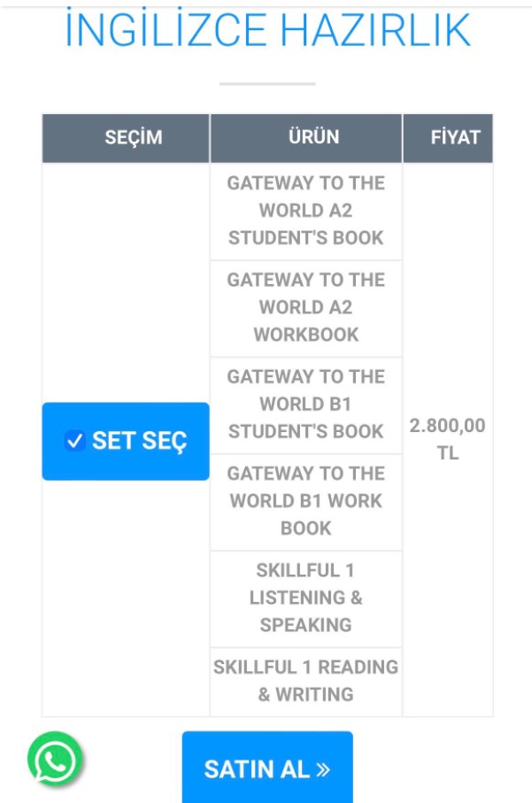532x803 pixels.
Task: Click the white checkmark inside SET SEÇ
Action: coord(75,441)
